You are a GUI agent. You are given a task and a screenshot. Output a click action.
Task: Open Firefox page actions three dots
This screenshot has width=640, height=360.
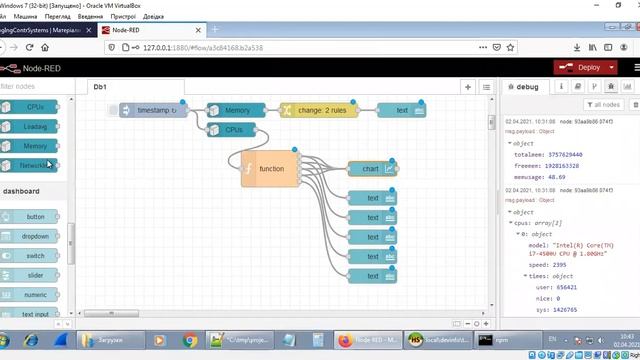tap(483, 47)
